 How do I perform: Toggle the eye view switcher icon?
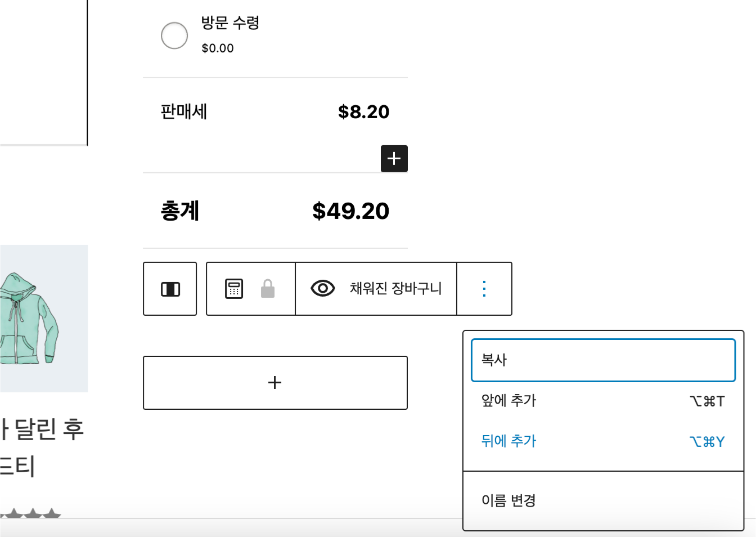[x=323, y=289]
